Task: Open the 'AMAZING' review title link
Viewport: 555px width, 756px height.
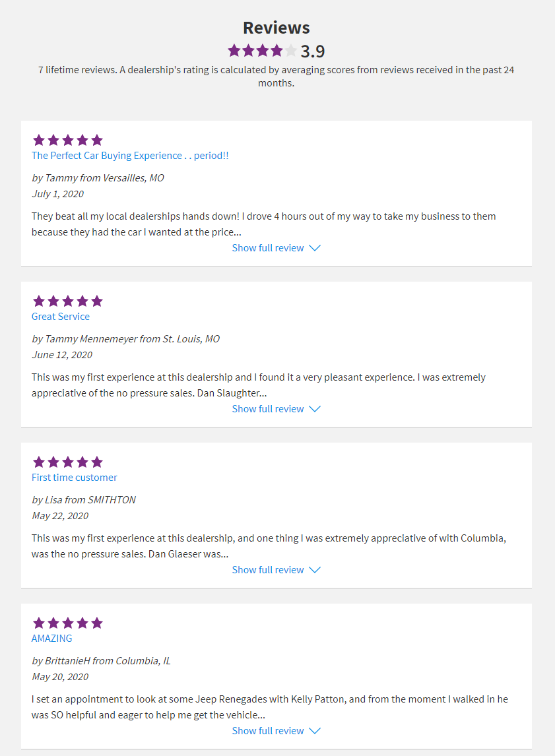Action: tap(52, 639)
